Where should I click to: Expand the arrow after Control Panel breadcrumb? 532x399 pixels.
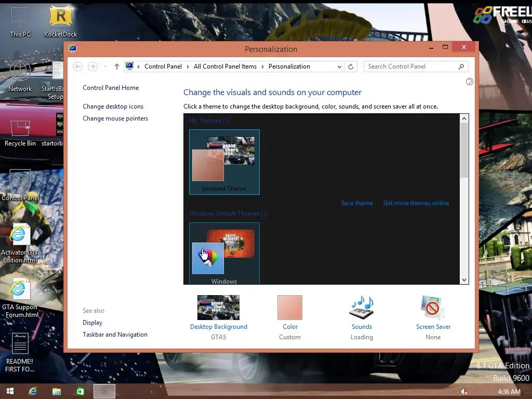[x=188, y=66]
